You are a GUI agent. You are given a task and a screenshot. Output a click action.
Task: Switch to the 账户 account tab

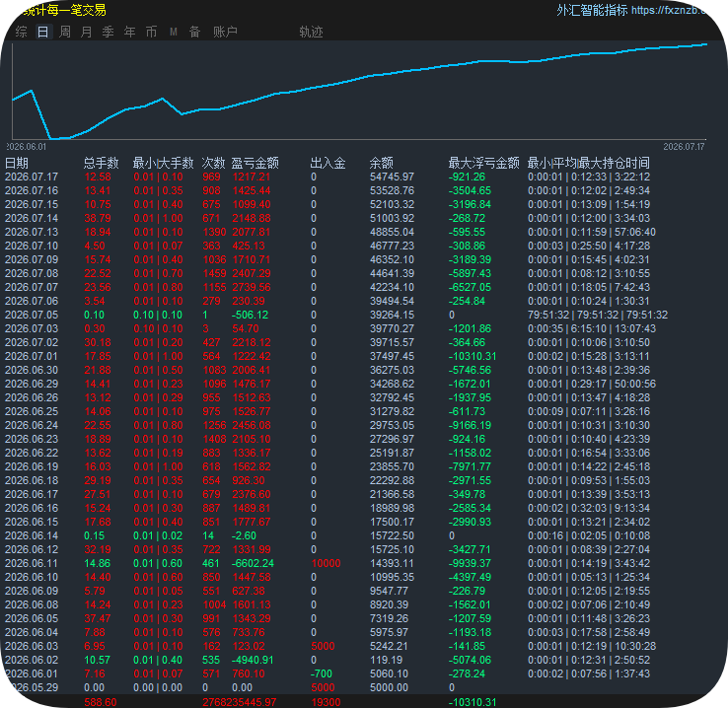(225, 32)
